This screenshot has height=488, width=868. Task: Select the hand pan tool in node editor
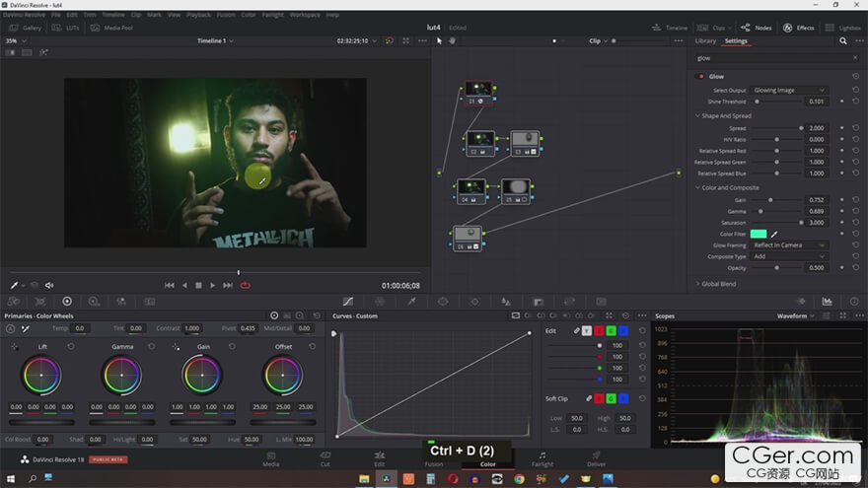(453, 41)
